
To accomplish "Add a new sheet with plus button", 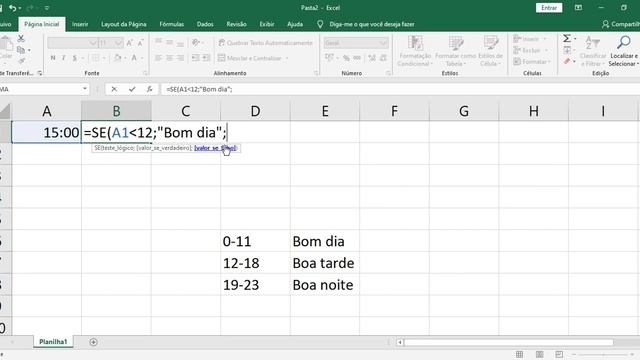I will (x=93, y=342).
